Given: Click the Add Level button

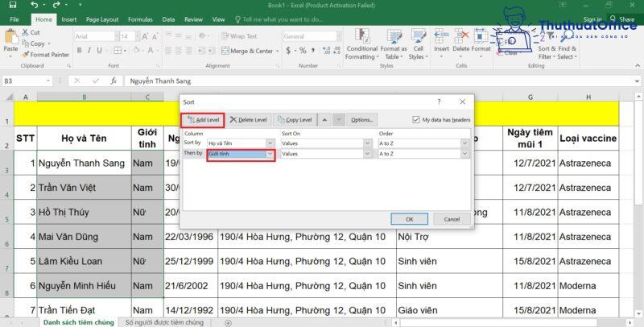Looking at the screenshot, I should pos(203,120).
